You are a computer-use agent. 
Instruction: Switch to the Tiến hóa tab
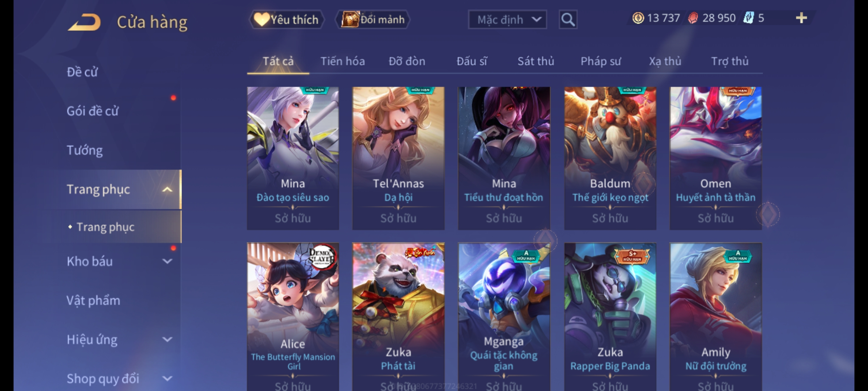(x=342, y=61)
